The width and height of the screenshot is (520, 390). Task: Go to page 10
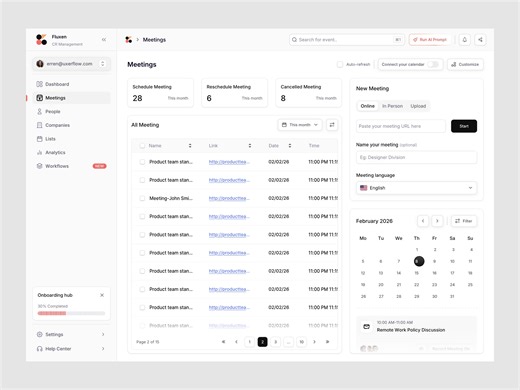(301, 342)
